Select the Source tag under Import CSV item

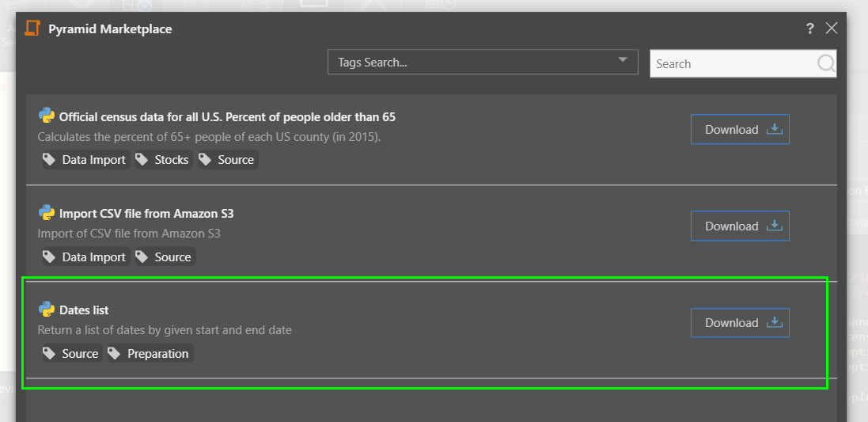pos(164,257)
